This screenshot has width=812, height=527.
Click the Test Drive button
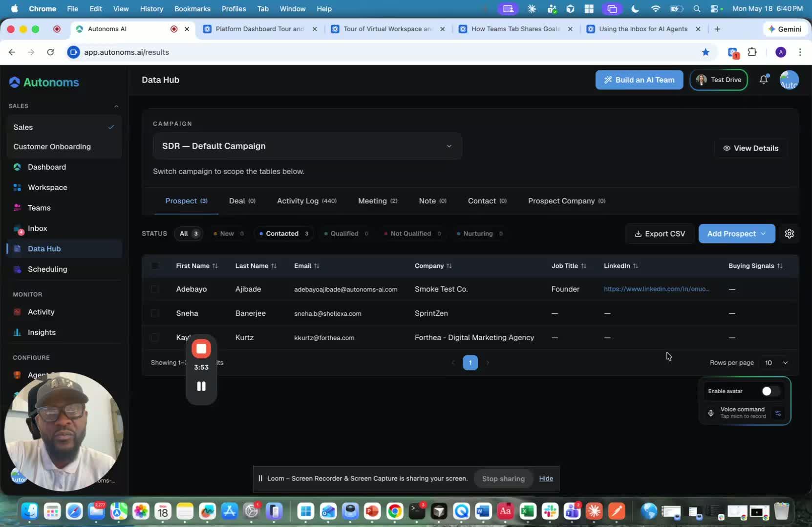click(x=719, y=80)
